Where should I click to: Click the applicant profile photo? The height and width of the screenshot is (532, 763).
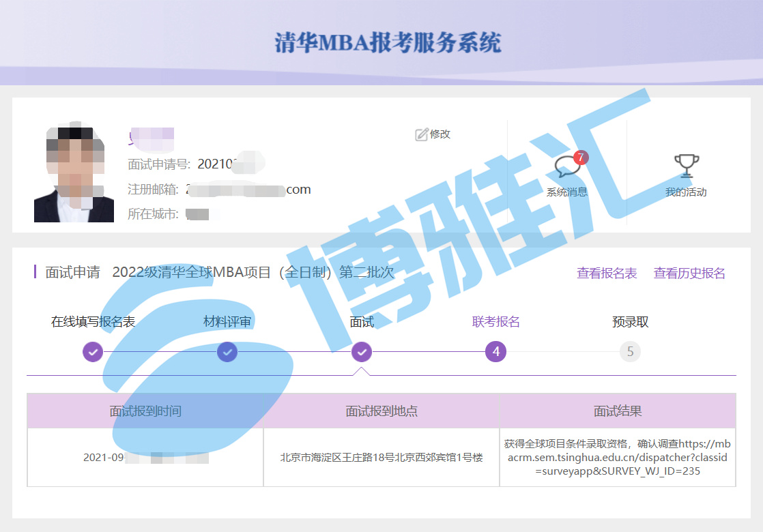74,174
